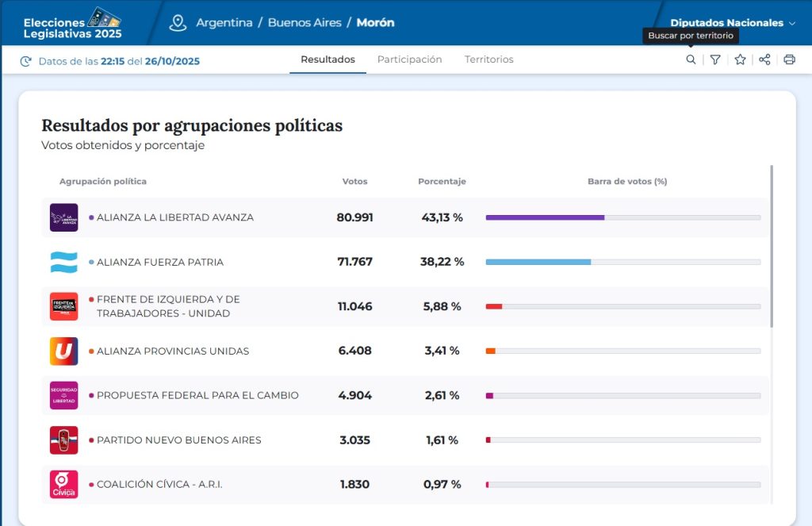
Task: Open the filter funnel icon
Action: click(x=715, y=60)
